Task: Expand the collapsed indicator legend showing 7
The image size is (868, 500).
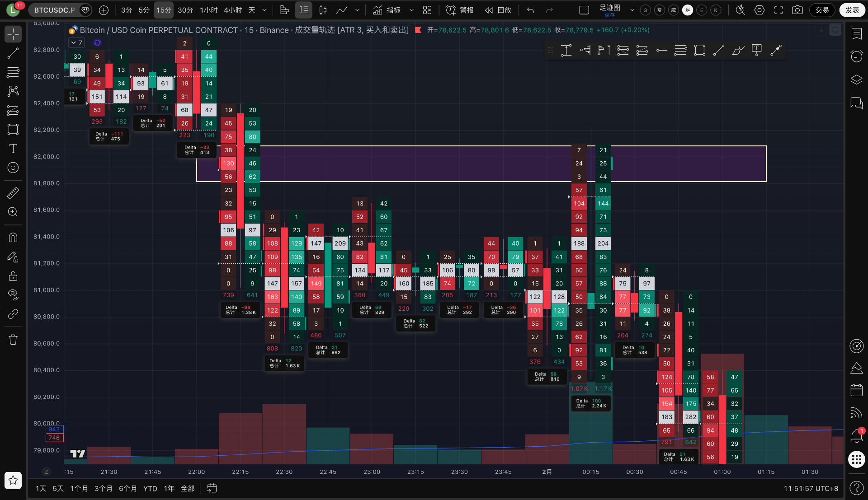Action: [x=76, y=42]
